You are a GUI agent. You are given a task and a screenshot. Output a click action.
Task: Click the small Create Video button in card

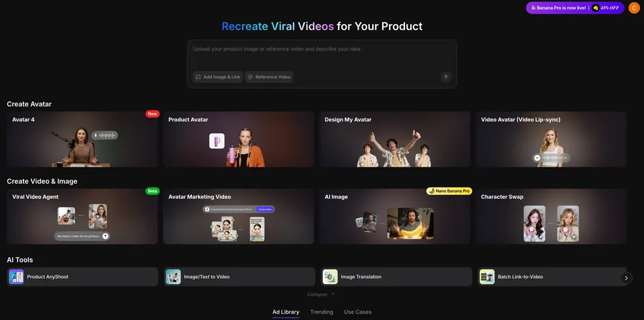tap(265, 209)
